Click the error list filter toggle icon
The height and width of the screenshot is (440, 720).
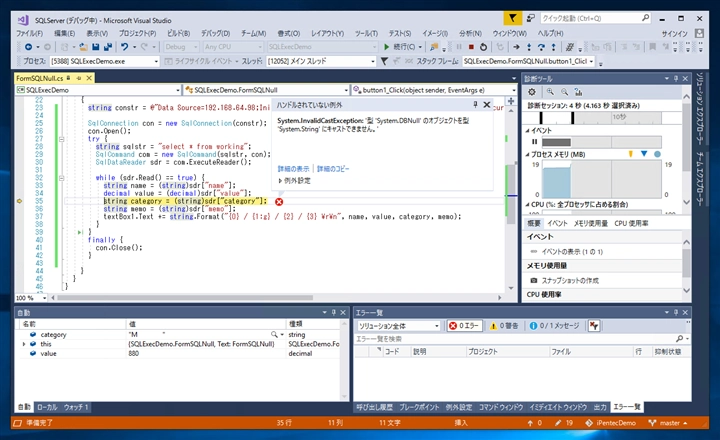(x=594, y=326)
